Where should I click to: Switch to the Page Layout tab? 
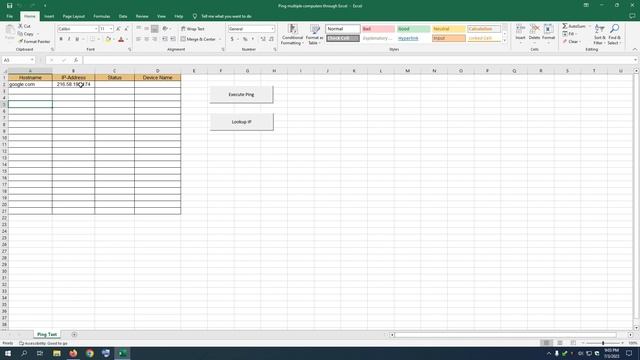tap(73, 16)
